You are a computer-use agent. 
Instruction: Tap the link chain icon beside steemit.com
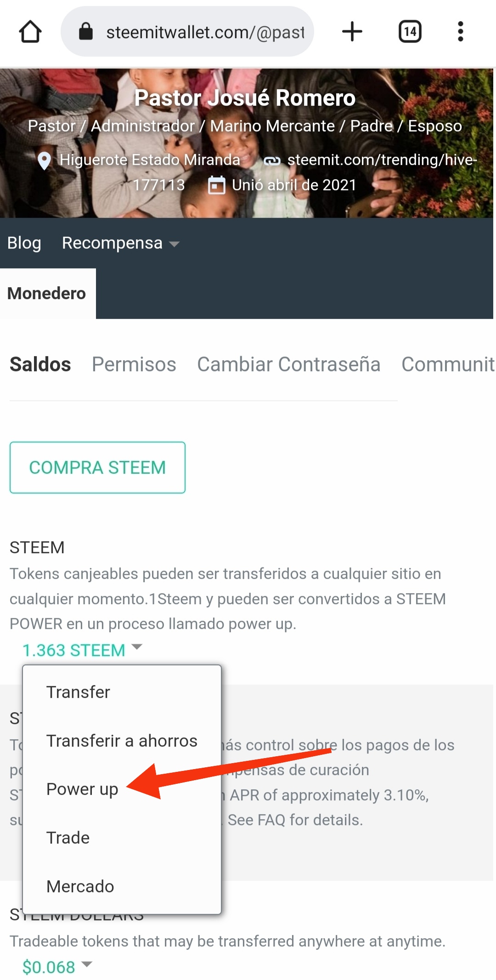point(271,161)
